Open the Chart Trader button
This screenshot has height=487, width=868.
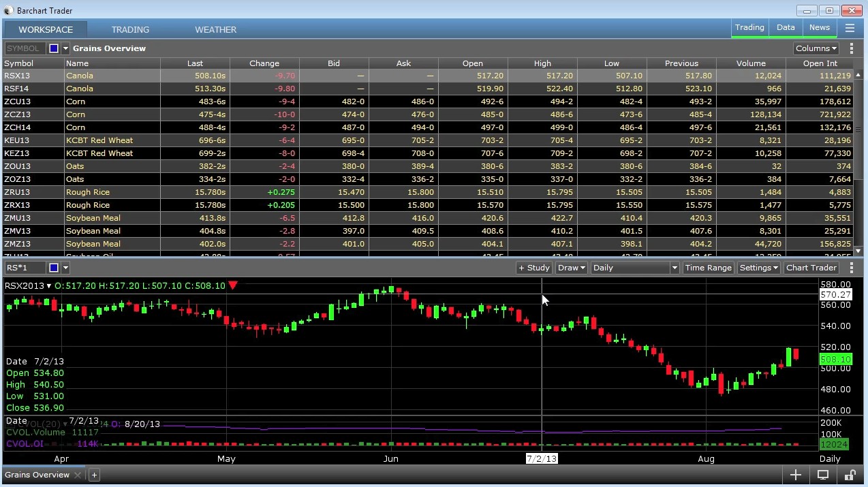click(x=811, y=268)
